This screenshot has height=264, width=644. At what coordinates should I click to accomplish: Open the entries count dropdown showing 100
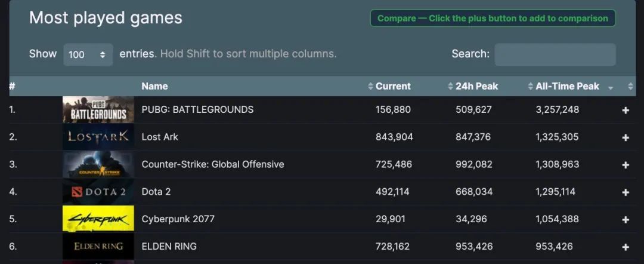[x=88, y=54]
